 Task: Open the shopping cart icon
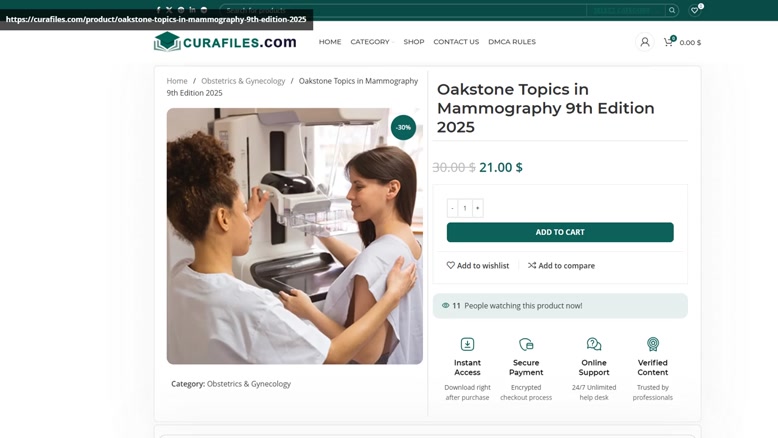pyautogui.click(x=669, y=42)
